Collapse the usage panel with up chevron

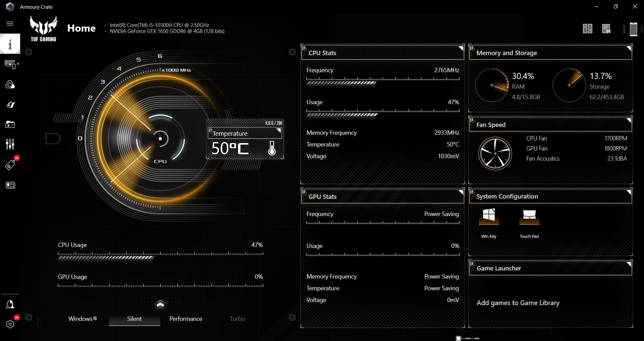coord(160,304)
